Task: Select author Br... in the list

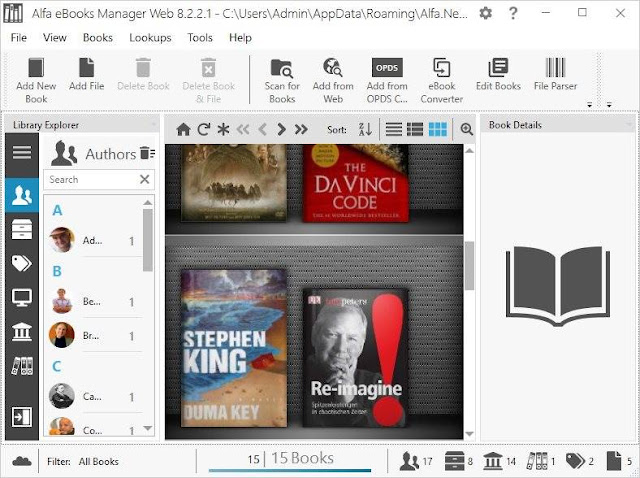Action: tap(94, 335)
